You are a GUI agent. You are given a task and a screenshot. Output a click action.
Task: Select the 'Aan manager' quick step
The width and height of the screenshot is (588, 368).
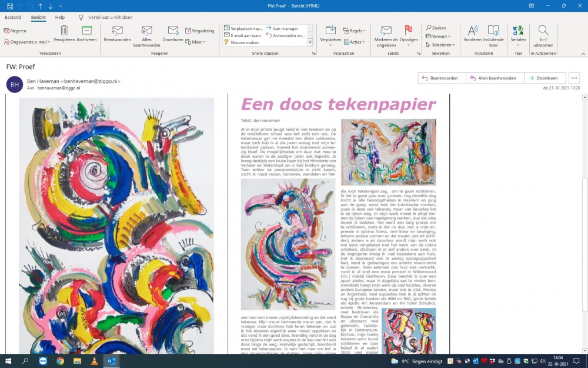click(x=282, y=28)
